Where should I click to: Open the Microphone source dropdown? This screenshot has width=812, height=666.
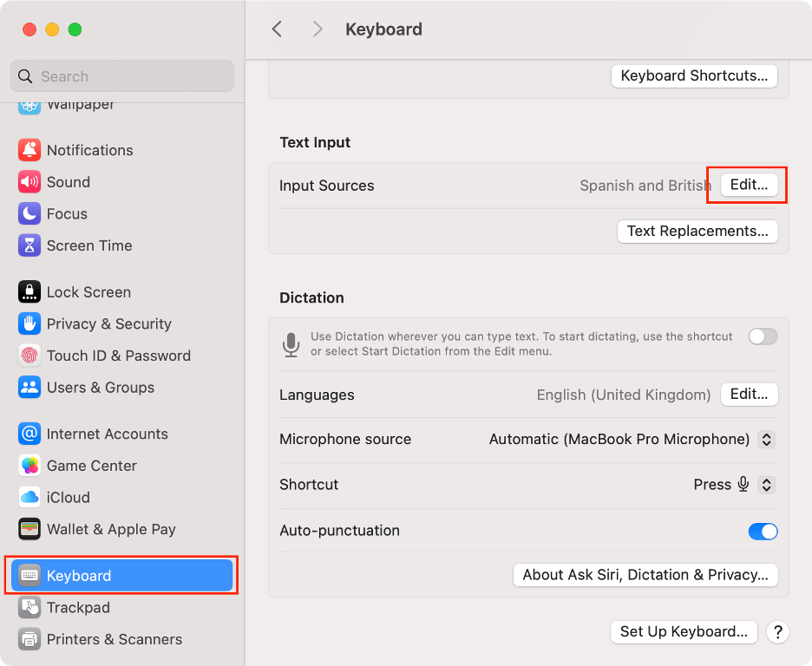766,440
